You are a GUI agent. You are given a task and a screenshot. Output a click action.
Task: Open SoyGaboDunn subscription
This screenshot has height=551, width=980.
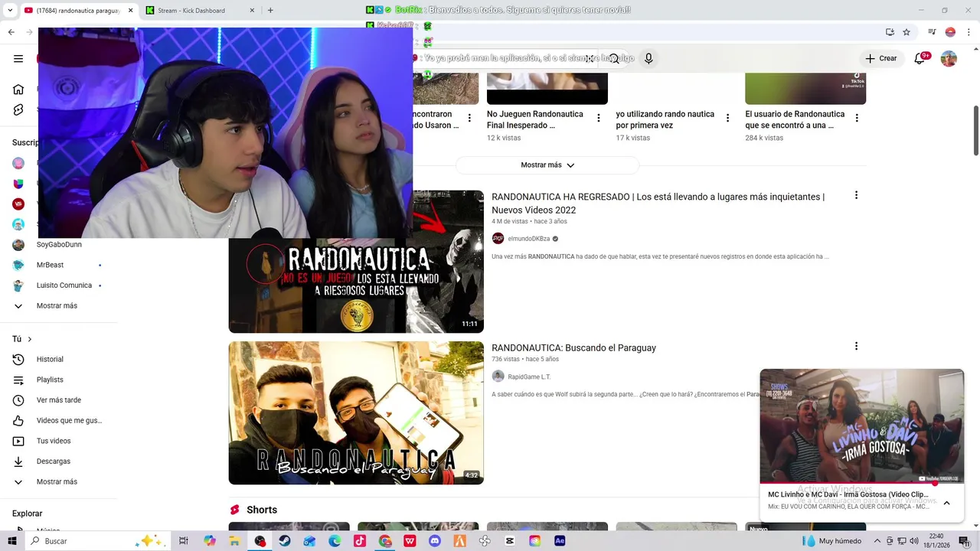click(58, 245)
